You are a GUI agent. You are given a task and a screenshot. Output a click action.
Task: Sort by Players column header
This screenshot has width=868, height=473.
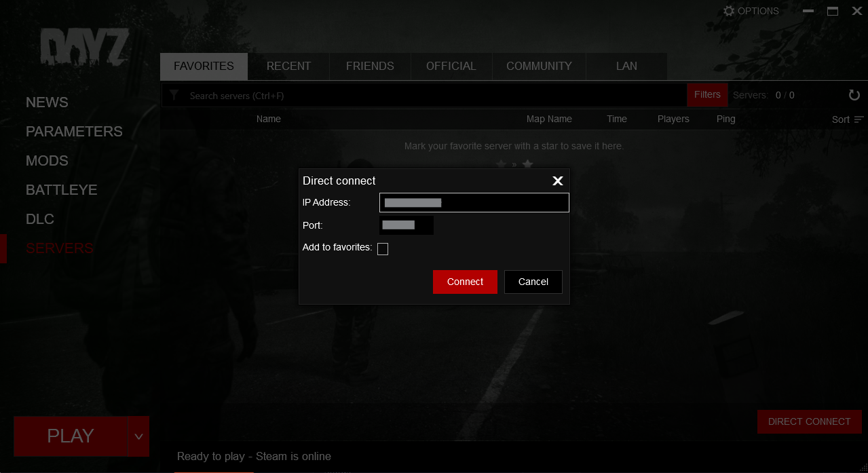point(673,119)
